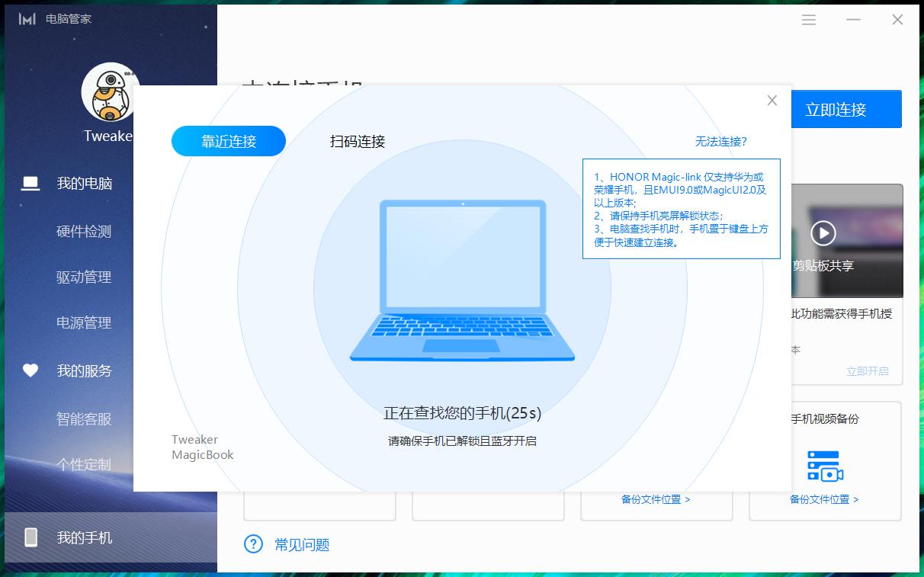924x577 pixels.
Task: Click the question mark icon beside 常见问题
Action: pyautogui.click(x=254, y=544)
